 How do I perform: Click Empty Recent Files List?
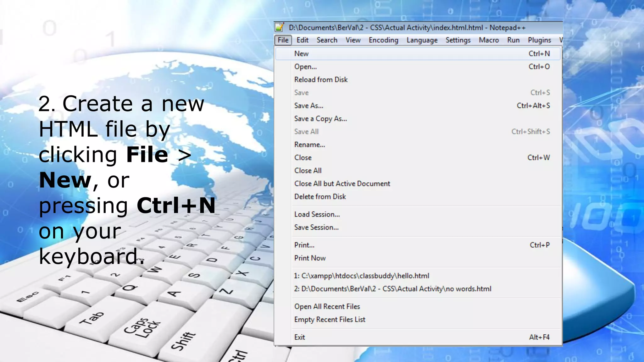coord(330,320)
